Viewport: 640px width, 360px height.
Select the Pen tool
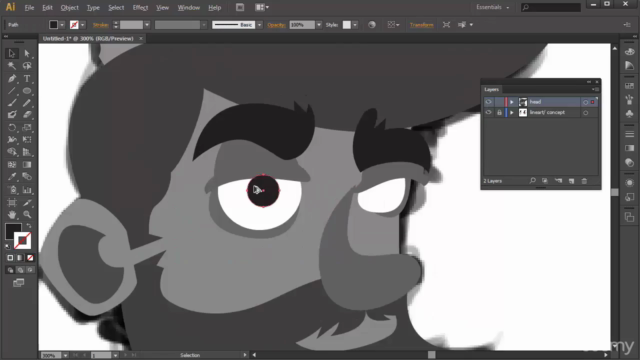tap(11, 78)
